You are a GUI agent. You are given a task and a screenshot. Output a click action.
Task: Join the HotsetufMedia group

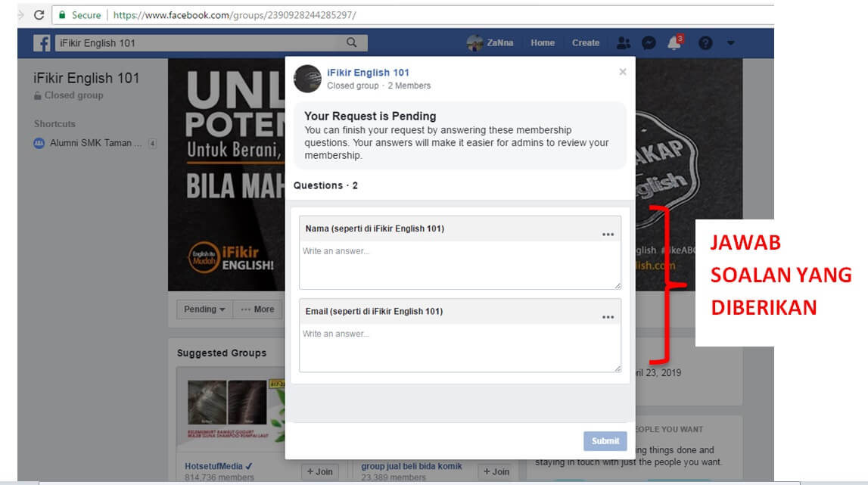tap(320, 471)
